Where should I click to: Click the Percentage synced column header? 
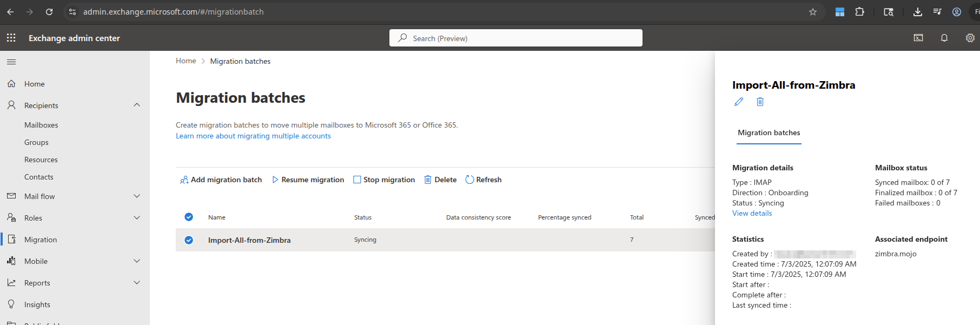pyautogui.click(x=565, y=217)
